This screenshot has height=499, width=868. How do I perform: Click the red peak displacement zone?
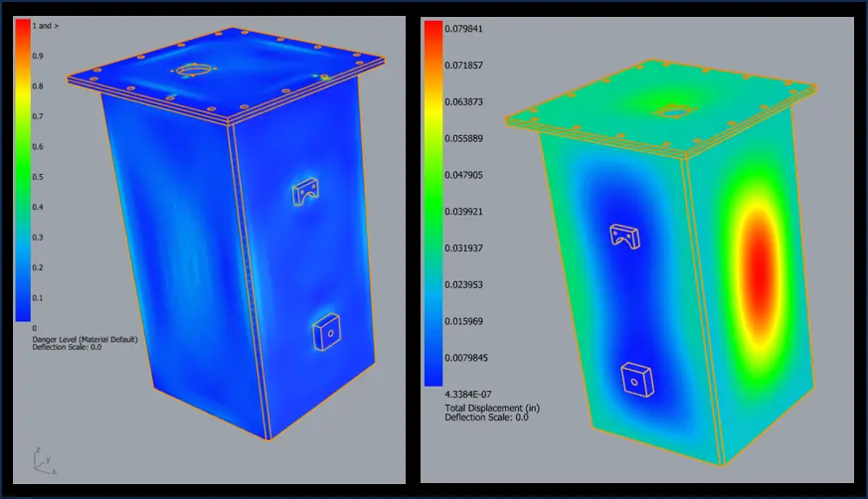pyautogui.click(x=760, y=273)
